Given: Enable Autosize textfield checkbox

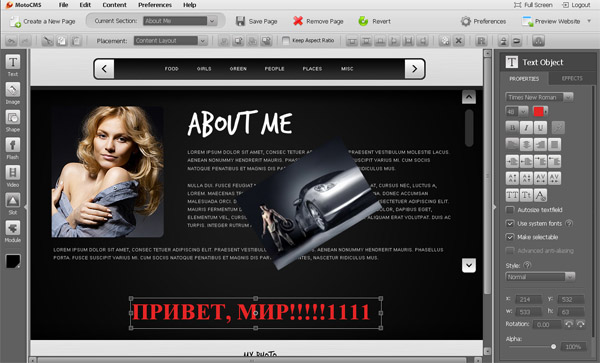Looking at the screenshot, I should [510, 210].
